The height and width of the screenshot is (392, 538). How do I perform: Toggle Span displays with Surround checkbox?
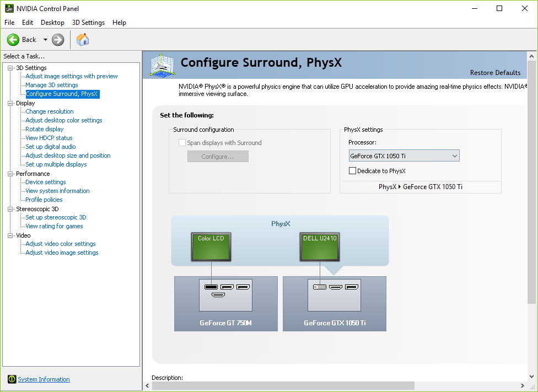(182, 142)
